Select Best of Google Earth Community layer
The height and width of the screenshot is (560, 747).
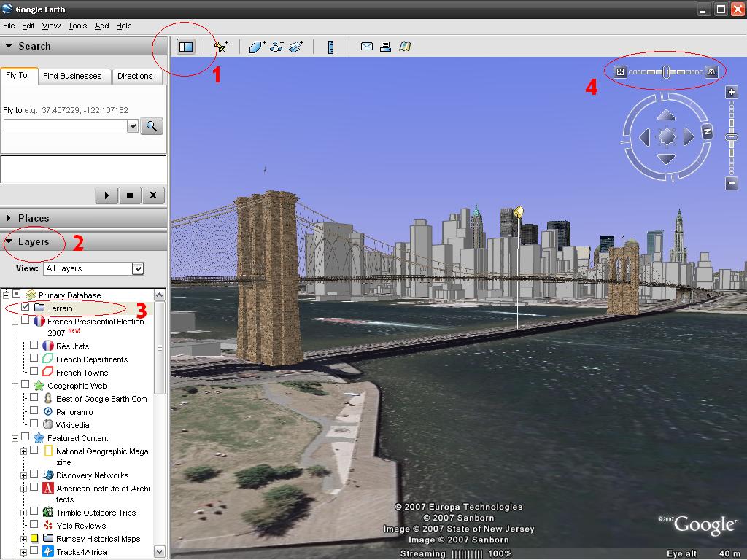(101, 399)
